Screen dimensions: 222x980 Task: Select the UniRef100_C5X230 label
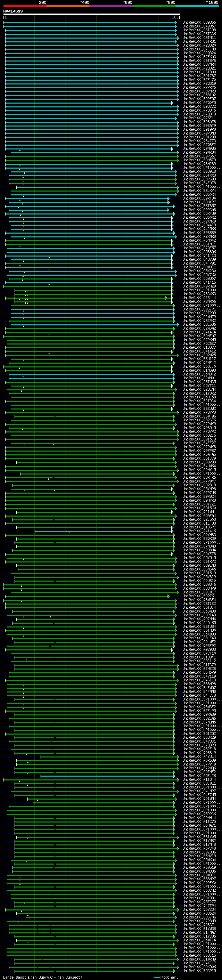[199, 271]
